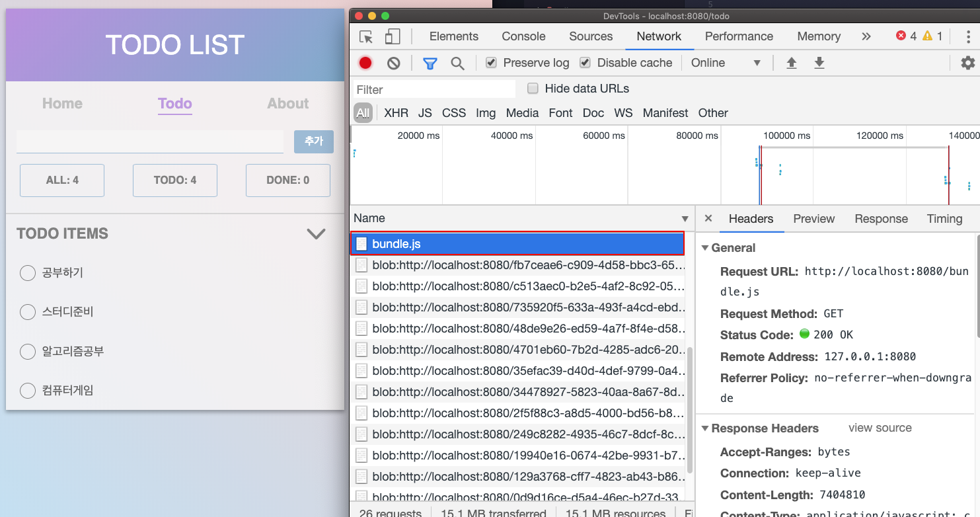
Task: Click the ALL: 4 filter button
Action: click(x=62, y=180)
